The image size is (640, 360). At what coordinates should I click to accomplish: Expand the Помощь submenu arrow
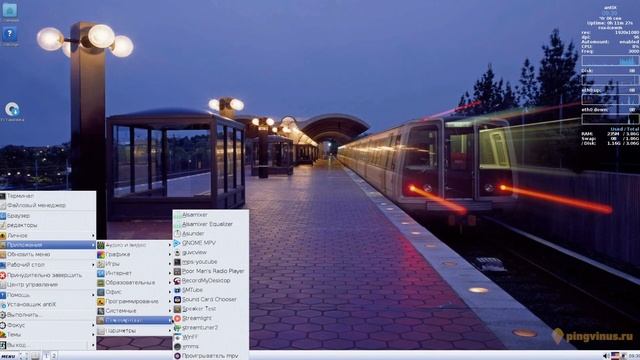(93, 295)
